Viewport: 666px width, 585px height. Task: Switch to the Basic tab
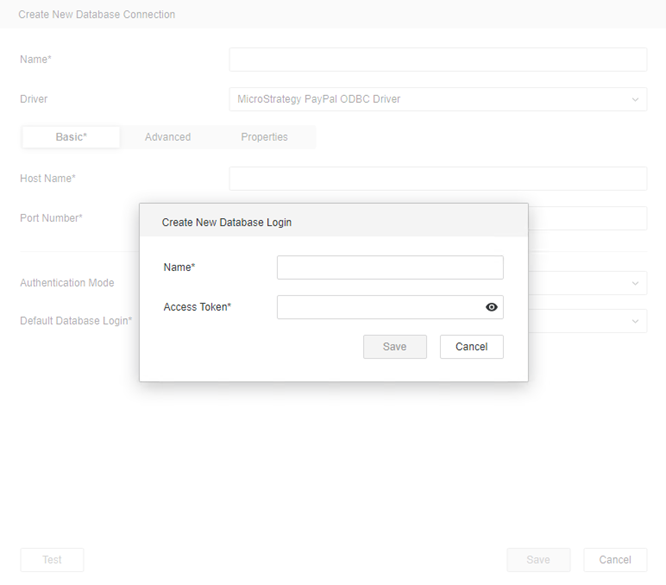click(71, 137)
